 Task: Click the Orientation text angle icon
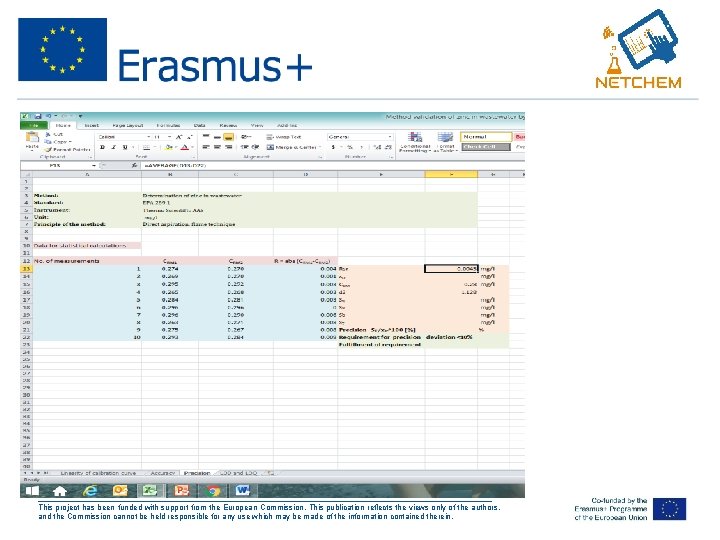(245, 137)
